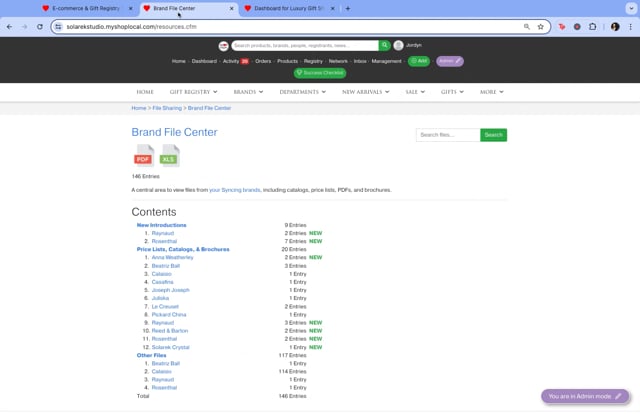Reload the page with refresh icon

point(40,27)
